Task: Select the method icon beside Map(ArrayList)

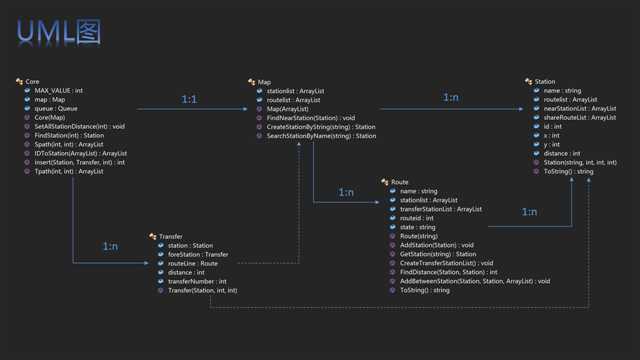Action: click(x=259, y=109)
